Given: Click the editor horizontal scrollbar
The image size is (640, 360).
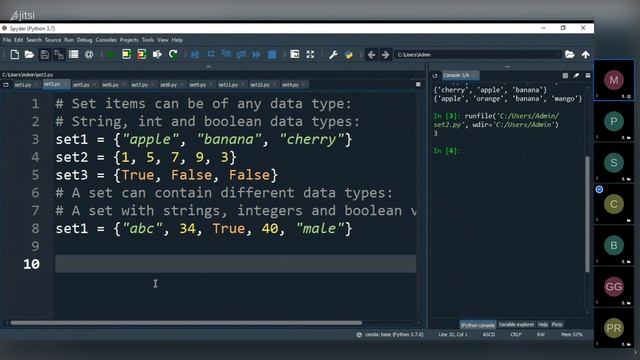Looking at the screenshot, I should click(x=186, y=323).
